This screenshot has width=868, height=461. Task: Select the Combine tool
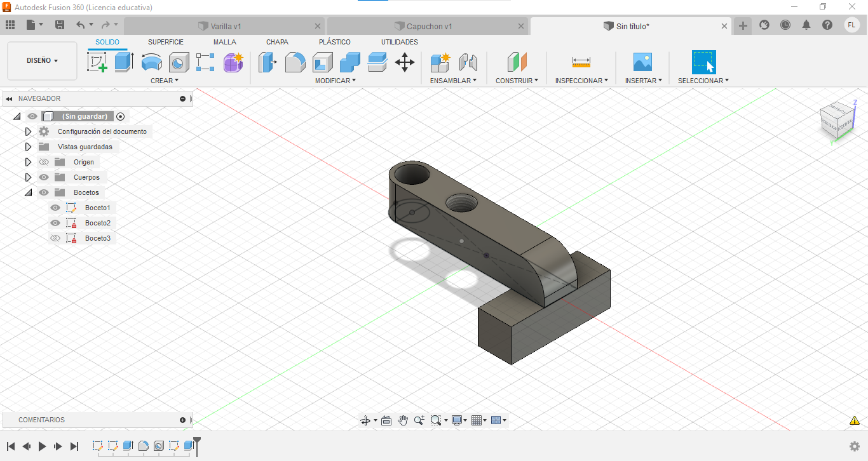point(350,62)
